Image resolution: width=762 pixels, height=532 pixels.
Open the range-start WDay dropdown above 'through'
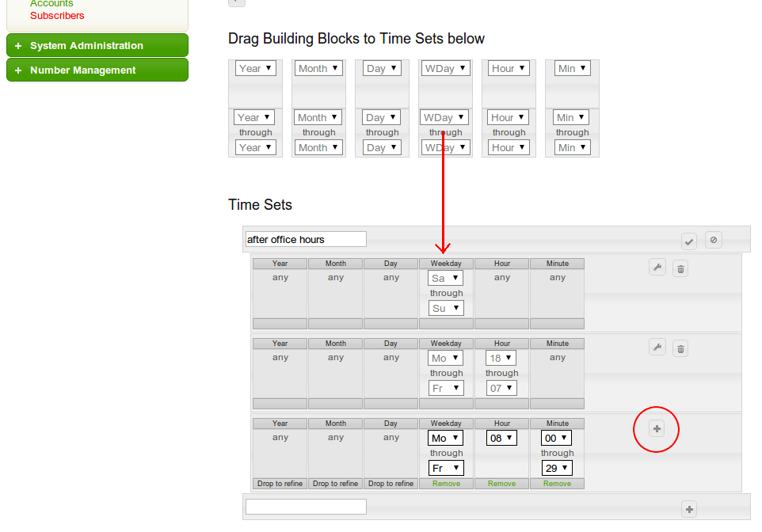click(x=444, y=118)
